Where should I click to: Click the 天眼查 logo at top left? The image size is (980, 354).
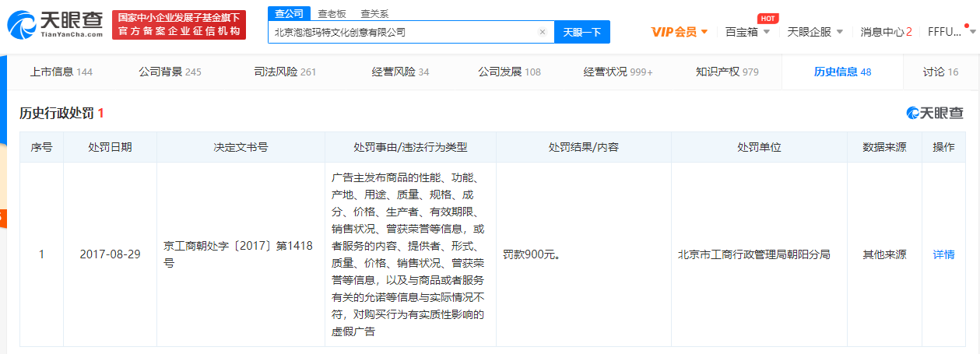click(54, 24)
